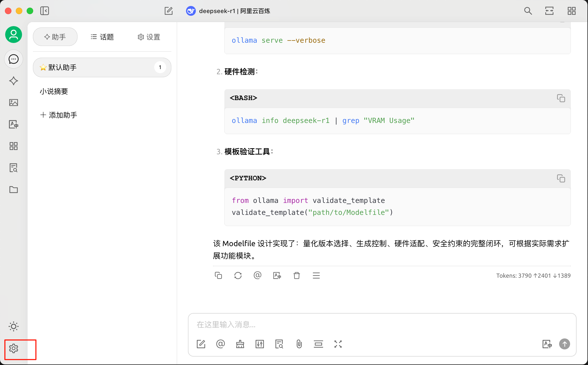Copy the assistant message

(218, 276)
